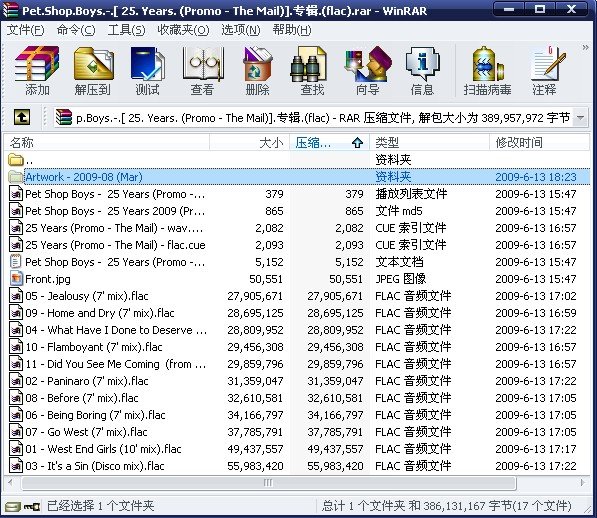The image size is (597, 518).
Task: Click the 解压到 (Extract to) toolbar icon
Action: click(93, 71)
